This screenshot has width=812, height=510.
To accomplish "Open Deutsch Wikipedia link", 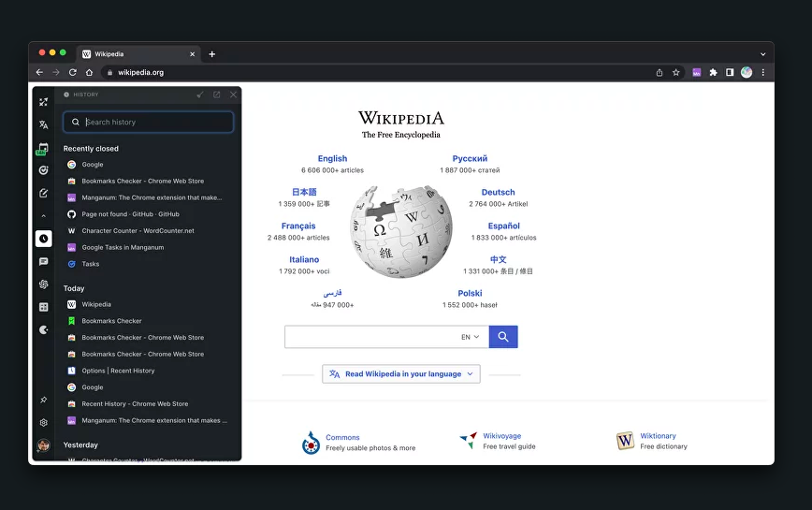I will pos(499,192).
